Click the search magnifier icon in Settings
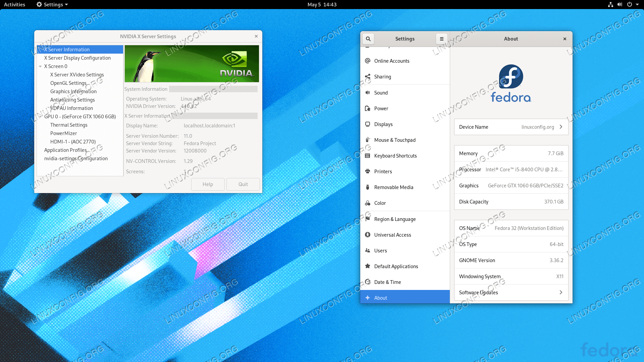The width and height of the screenshot is (644, 362). tap(368, 39)
